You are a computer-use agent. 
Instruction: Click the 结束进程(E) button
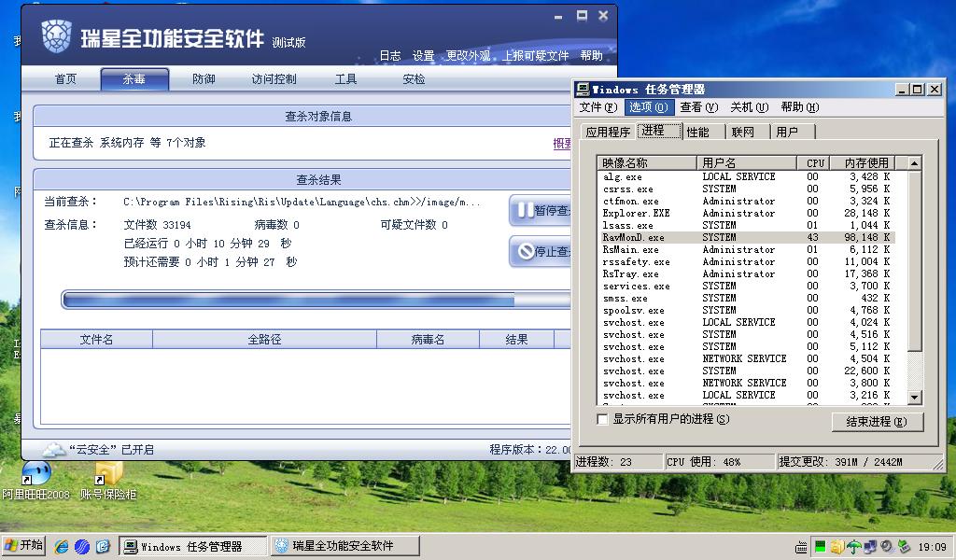pyautogui.click(x=878, y=422)
